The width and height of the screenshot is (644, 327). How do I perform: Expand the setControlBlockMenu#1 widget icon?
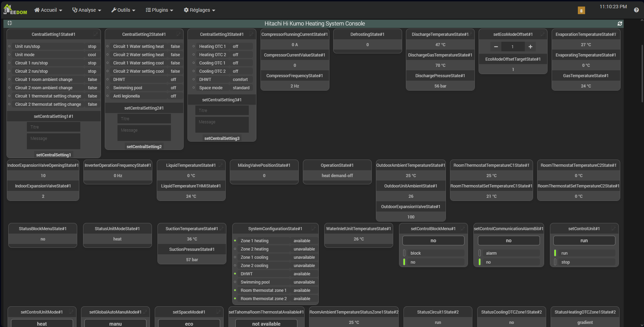(x=463, y=228)
